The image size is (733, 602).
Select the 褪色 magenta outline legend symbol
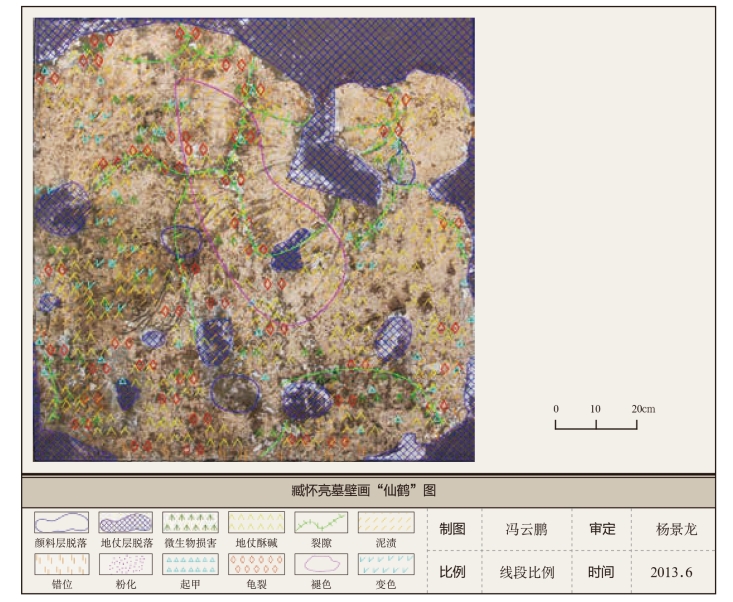pos(321,564)
